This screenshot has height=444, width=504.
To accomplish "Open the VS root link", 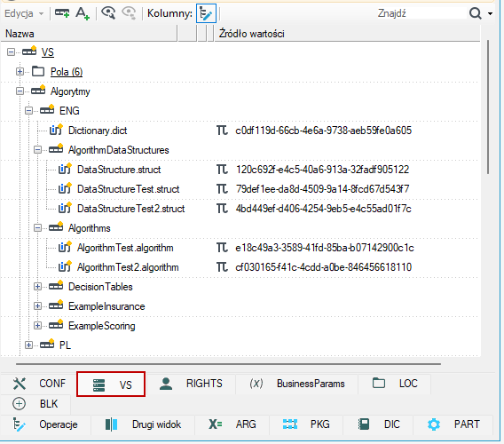I will coord(48,52).
